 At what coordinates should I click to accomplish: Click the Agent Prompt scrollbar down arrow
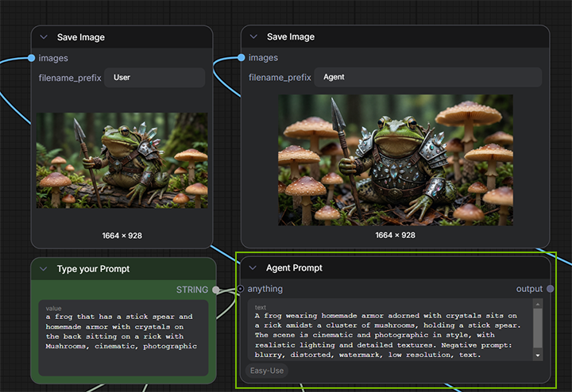pos(538,355)
